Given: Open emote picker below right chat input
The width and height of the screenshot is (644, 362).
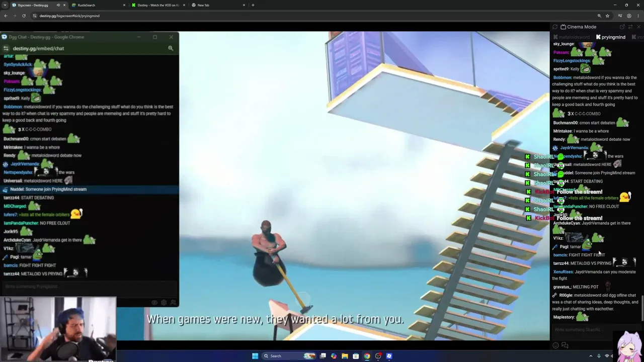Looking at the screenshot, I should coord(555,345).
